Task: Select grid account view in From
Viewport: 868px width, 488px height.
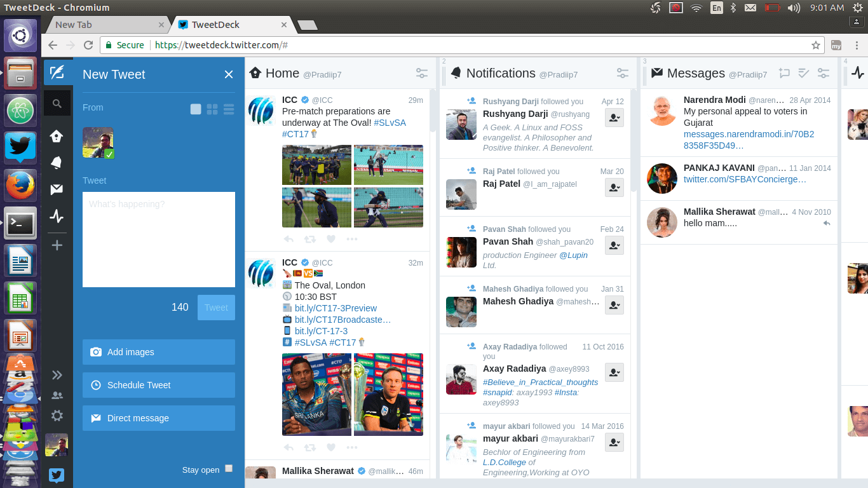Action: (x=212, y=109)
